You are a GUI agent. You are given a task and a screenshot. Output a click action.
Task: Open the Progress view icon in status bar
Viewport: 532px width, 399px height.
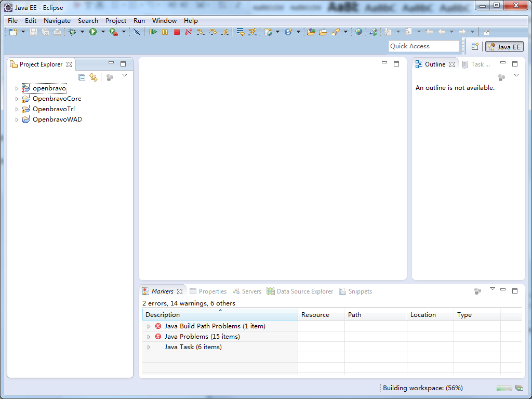pyautogui.click(x=519, y=388)
